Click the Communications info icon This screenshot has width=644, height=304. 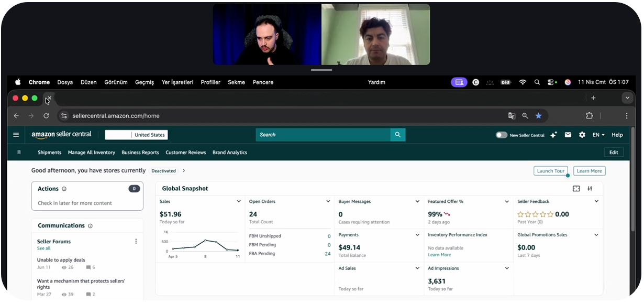click(x=90, y=226)
